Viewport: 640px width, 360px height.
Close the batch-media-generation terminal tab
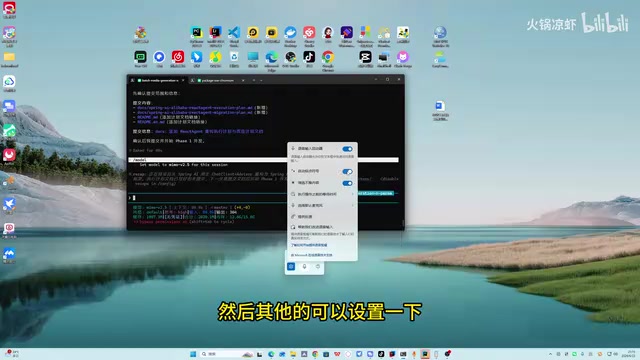coord(183,80)
